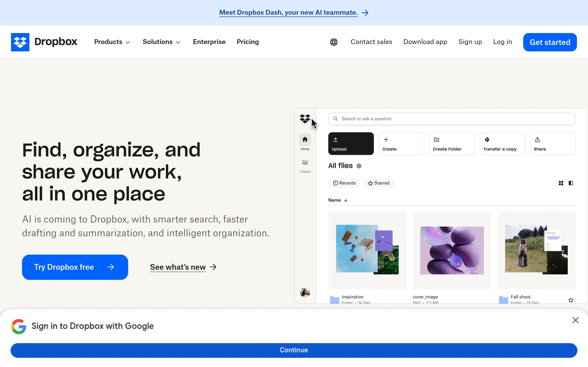Expand the Solutions dropdown
The width and height of the screenshot is (588, 367).
tap(161, 42)
